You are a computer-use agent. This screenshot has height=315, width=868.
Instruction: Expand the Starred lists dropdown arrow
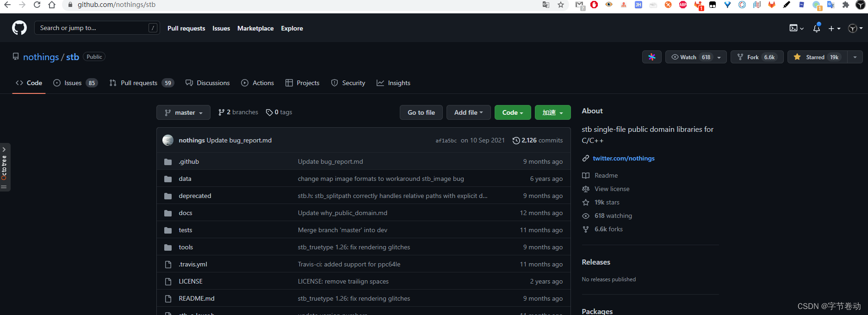855,57
